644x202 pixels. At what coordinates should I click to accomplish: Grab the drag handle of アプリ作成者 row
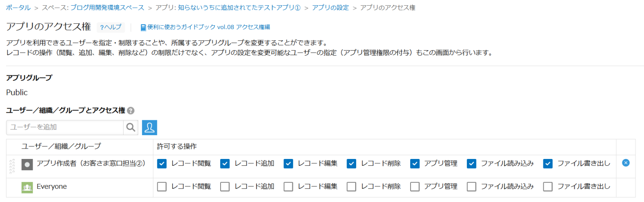12,166
